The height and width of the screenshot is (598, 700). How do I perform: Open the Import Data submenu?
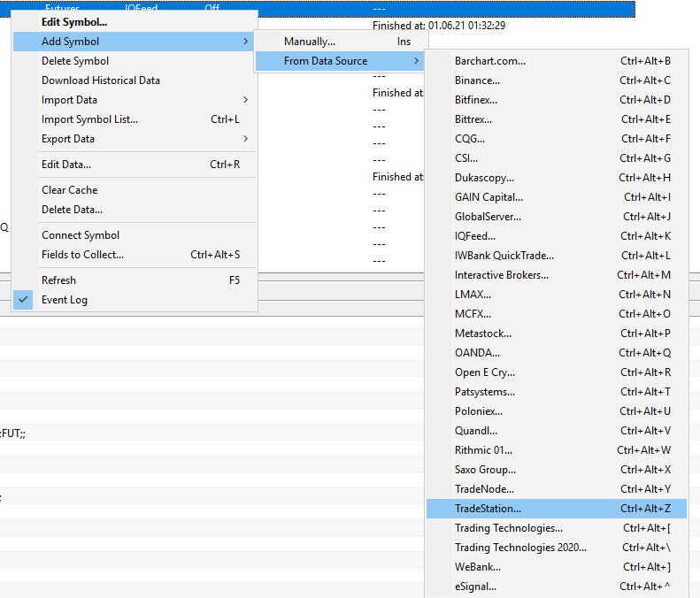point(134,100)
